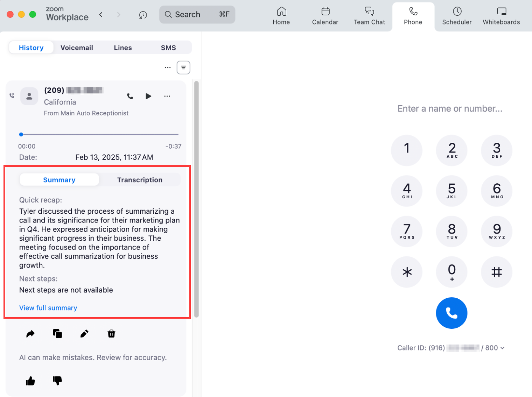Go back with the left chevron arrow
532x397 pixels.
[x=101, y=15]
